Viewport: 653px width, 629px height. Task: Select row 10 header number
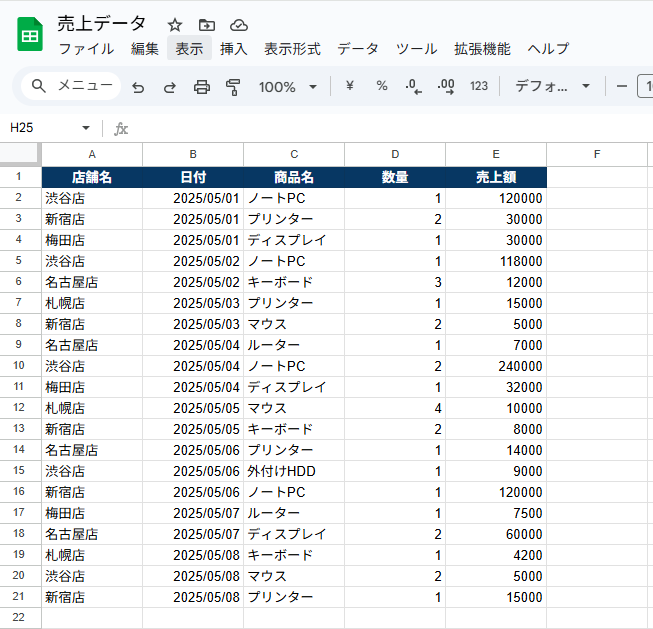tap(19, 366)
